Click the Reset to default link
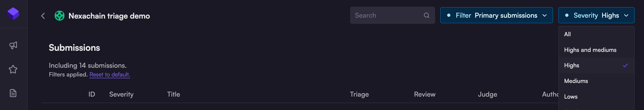Viewport: 644px width, 110px height. pyautogui.click(x=109, y=75)
